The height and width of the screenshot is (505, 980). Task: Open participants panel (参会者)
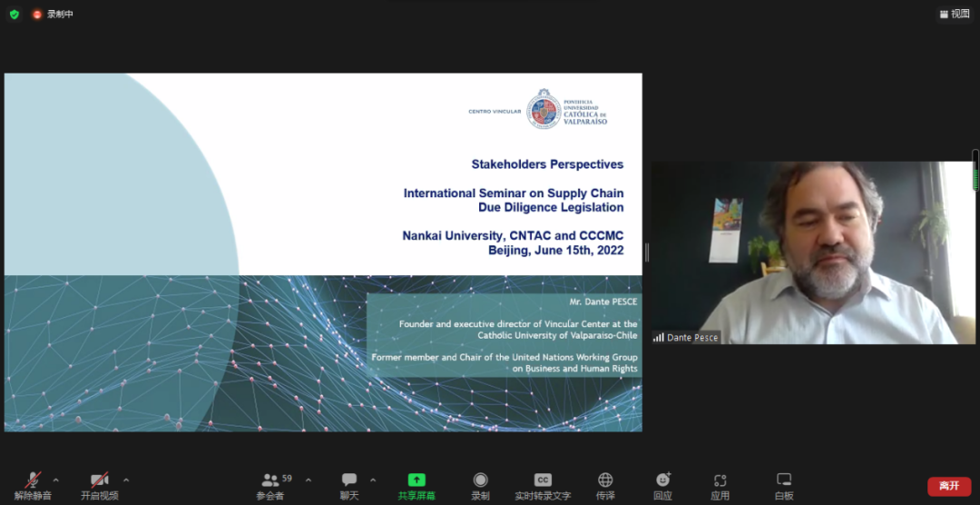pyautogui.click(x=270, y=484)
